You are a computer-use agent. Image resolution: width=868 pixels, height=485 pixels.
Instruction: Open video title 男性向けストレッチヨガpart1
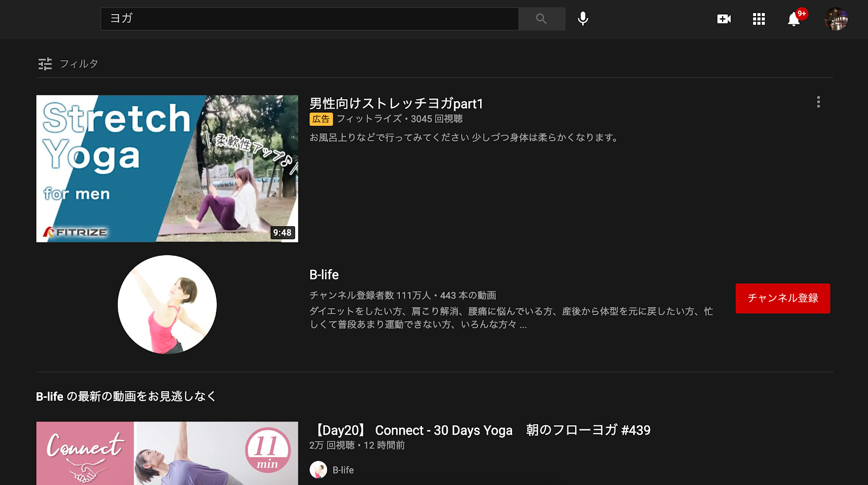click(x=396, y=104)
